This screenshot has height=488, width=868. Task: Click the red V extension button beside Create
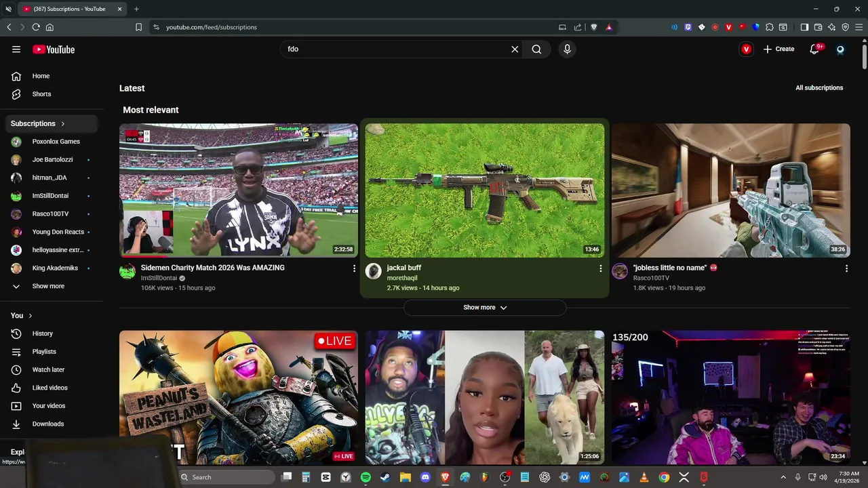point(746,49)
